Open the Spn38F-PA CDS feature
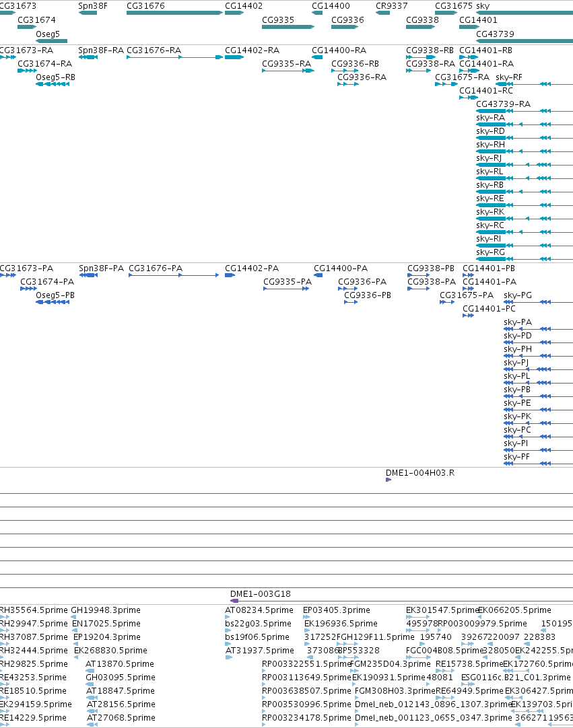The image size is (573, 728). pos(88,275)
